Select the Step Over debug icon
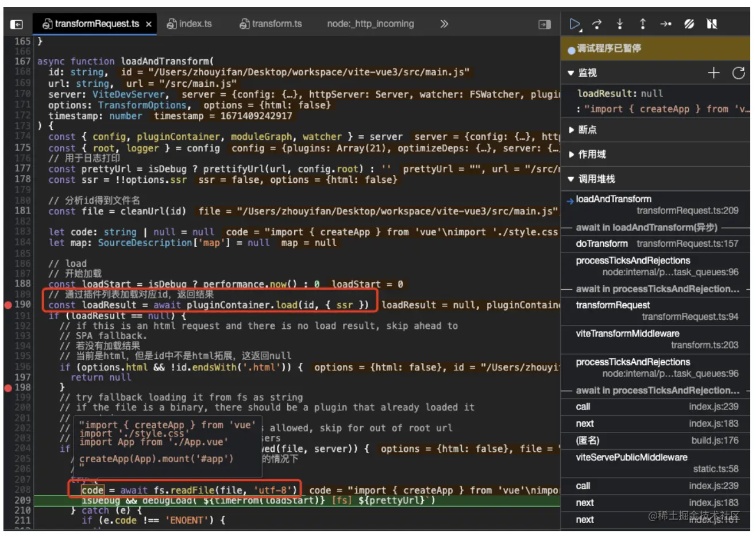Viewport: 756px width, 537px height. [597, 24]
